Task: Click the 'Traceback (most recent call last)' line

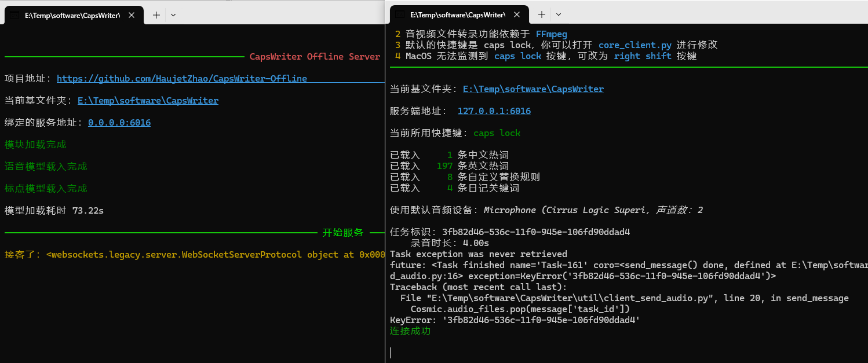Action: pyautogui.click(x=479, y=287)
